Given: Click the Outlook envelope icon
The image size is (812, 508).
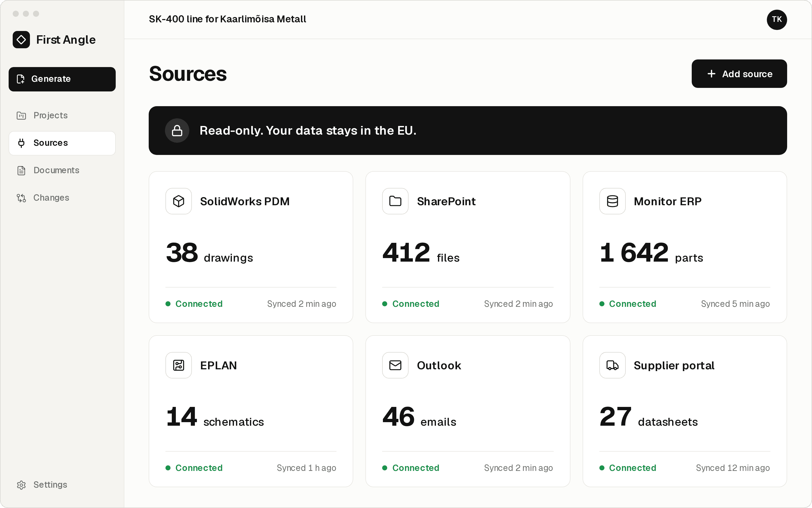Looking at the screenshot, I should pyautogui.click(x=395, y=365).
